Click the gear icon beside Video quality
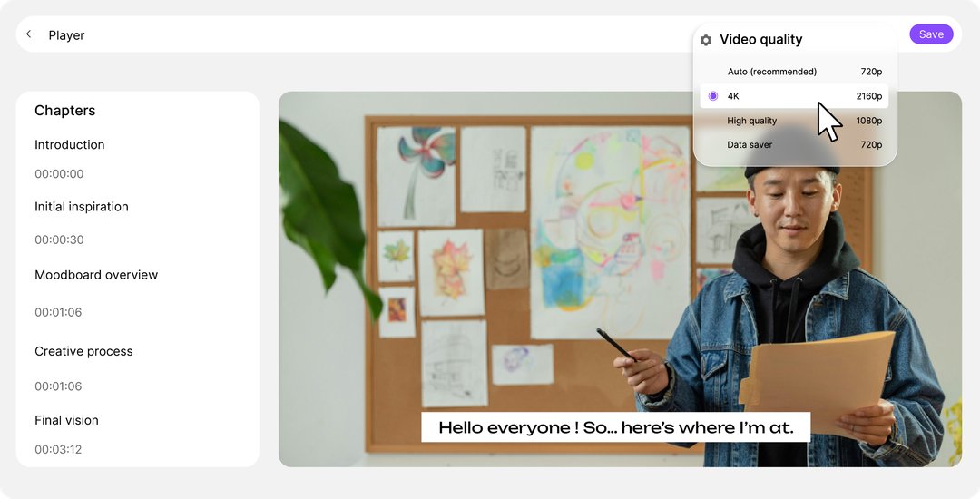The width and height of the screenshot is (980, 499). pyautogui.click(x=706, y=40)
